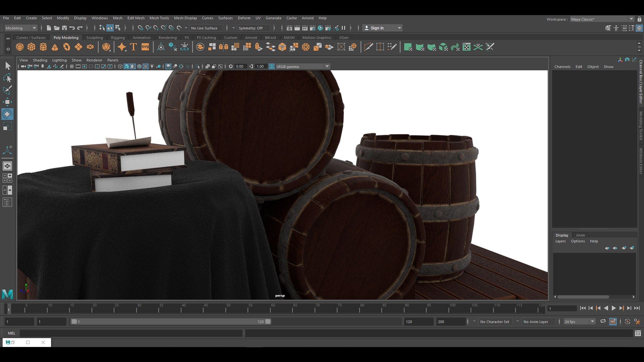The image size is (644, 362).
Task: Expand the Maya Classic workspace dropdown
Action: coord(602,19)
